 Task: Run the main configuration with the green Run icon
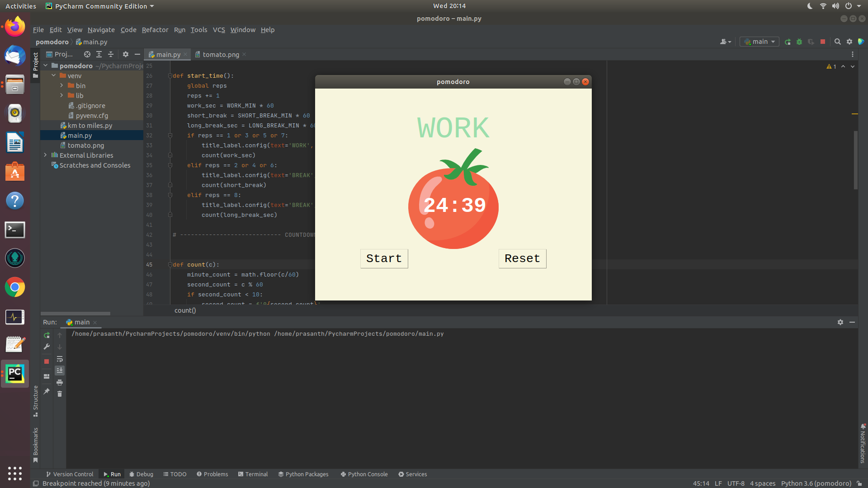point(788,42)
